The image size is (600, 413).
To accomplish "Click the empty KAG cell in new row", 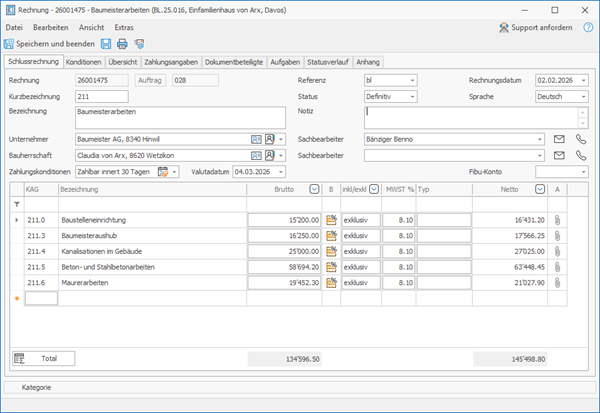I will [x=41, y=299].
